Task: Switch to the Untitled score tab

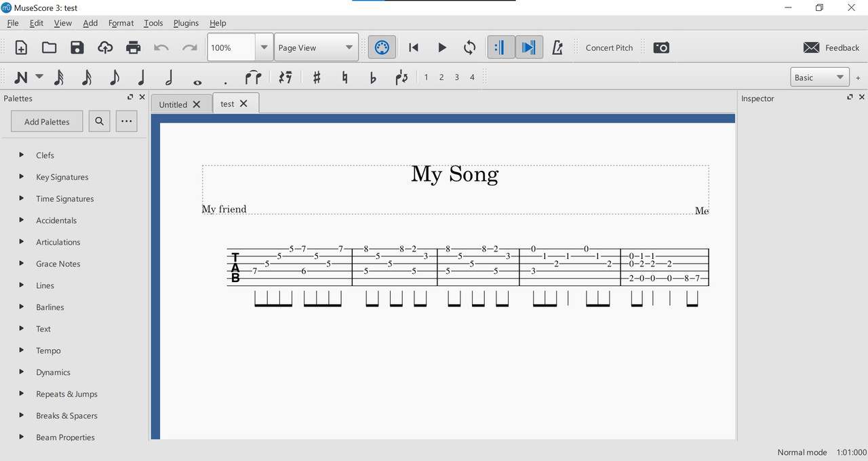Action: point(173,104)
